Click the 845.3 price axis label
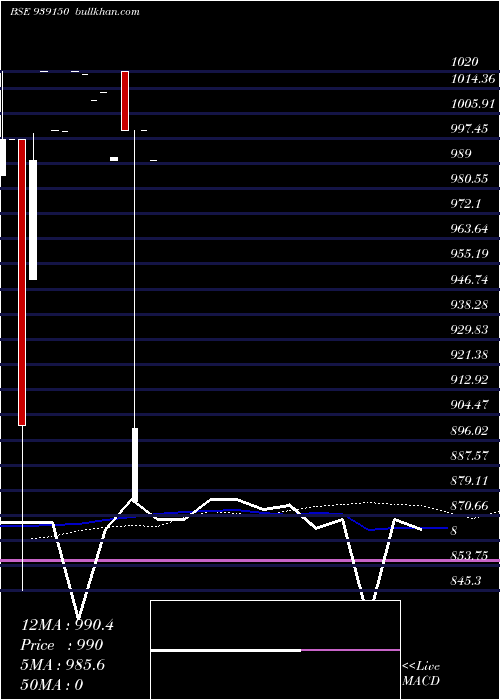 (x=466, y=581)
